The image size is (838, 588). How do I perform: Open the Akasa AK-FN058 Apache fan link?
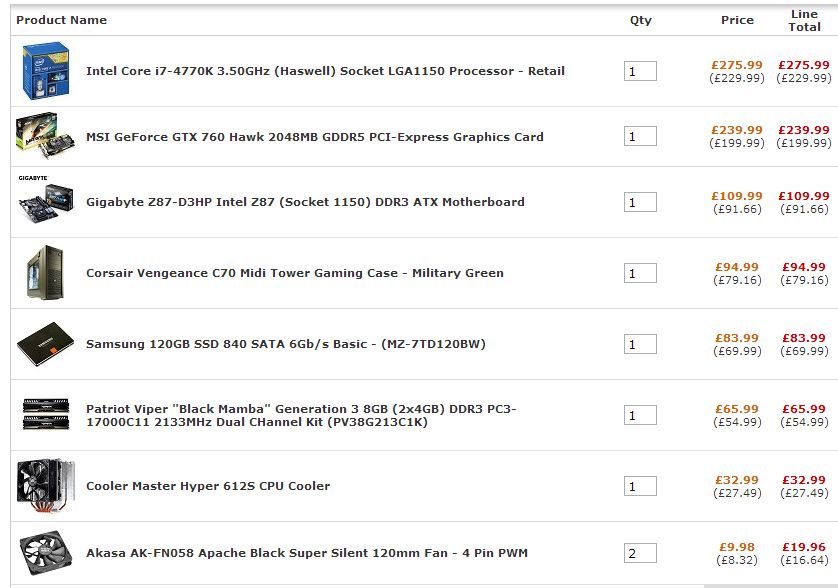pos(307,553)
